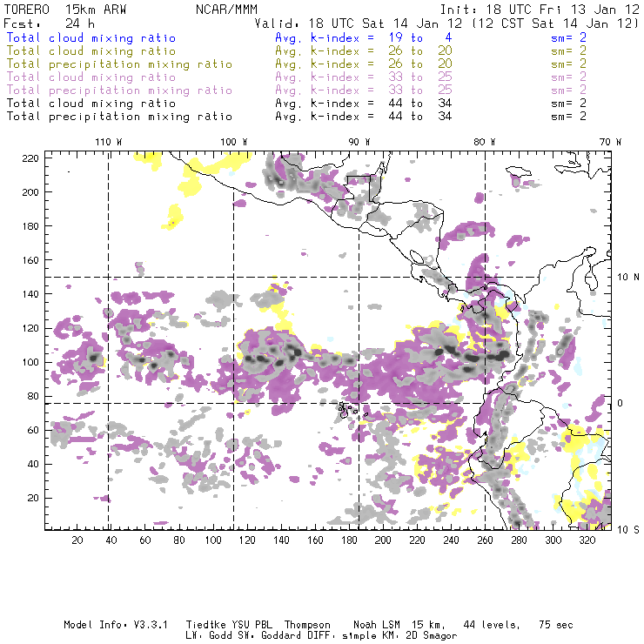Screen dimensions: 644x644
Task: Click the "0" equator latitude label
Action: pos(621,403)
